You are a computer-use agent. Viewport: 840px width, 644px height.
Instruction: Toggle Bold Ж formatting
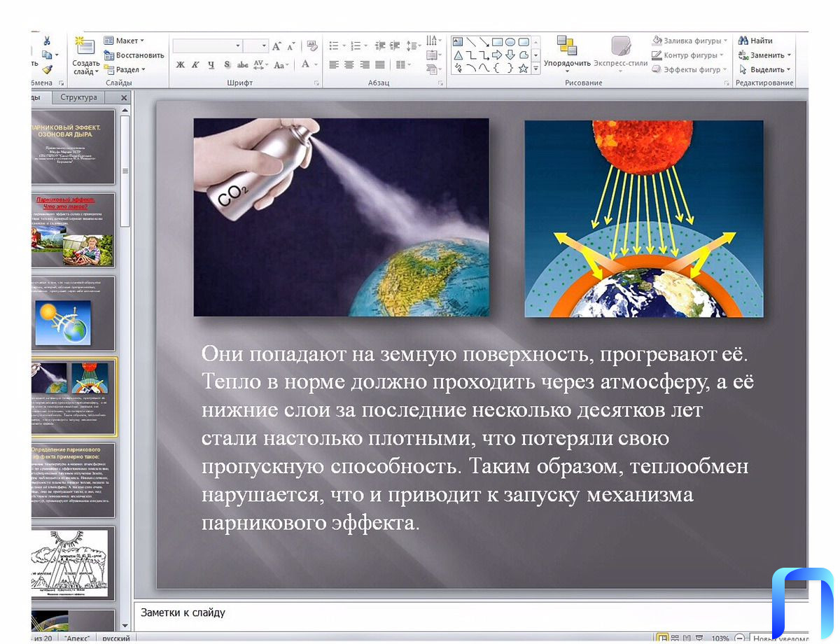pos(180,64)
